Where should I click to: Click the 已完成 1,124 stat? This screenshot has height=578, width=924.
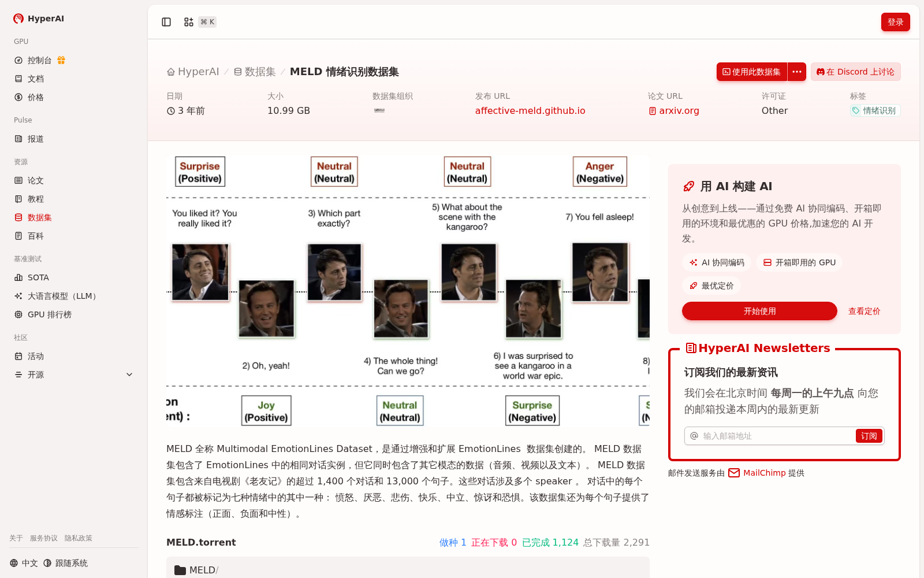[550, 542]
